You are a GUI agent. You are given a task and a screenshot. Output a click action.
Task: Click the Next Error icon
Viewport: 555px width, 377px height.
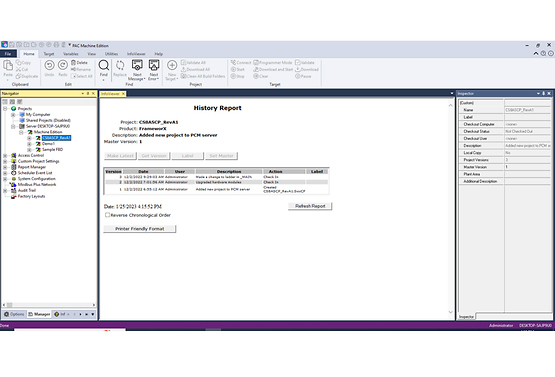coord(154,65)
